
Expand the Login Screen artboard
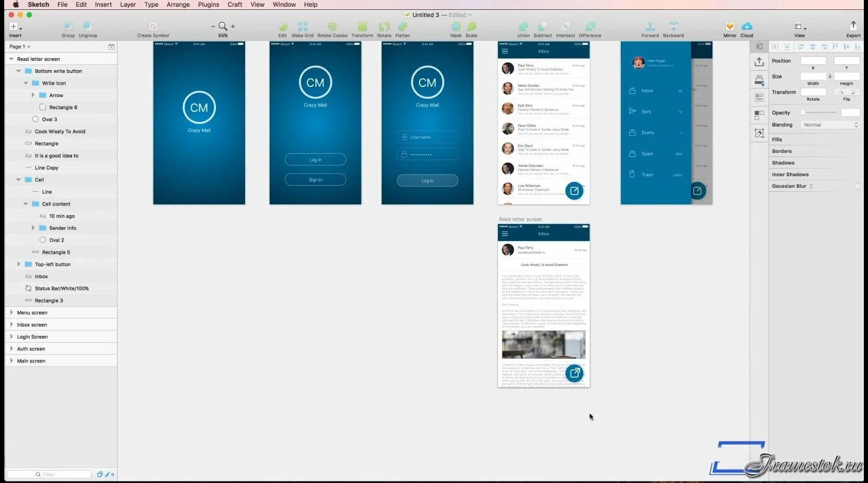(11, 336)
